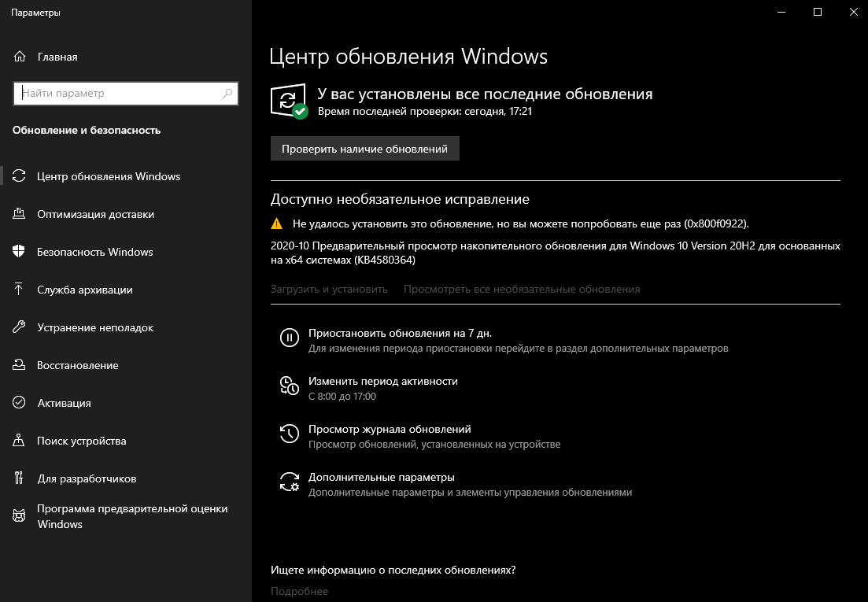Image resolution: width=868 pixels, height=602 pixels.
Task: Open Дополнительные параметры
Action: point(382,478)
